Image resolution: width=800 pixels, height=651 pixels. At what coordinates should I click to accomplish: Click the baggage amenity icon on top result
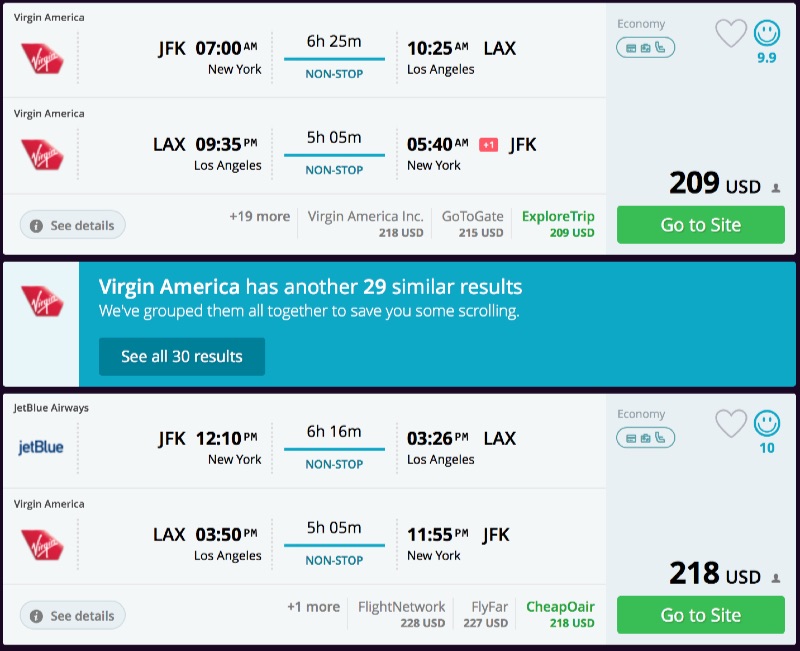pos(645,46)
